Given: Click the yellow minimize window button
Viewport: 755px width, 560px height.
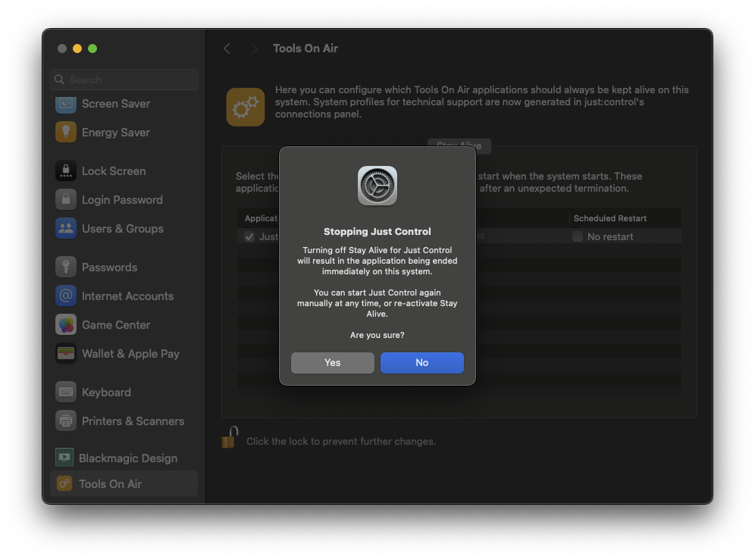Looking at the screenshot, I should pyautogui.click(x=77, y=48).
